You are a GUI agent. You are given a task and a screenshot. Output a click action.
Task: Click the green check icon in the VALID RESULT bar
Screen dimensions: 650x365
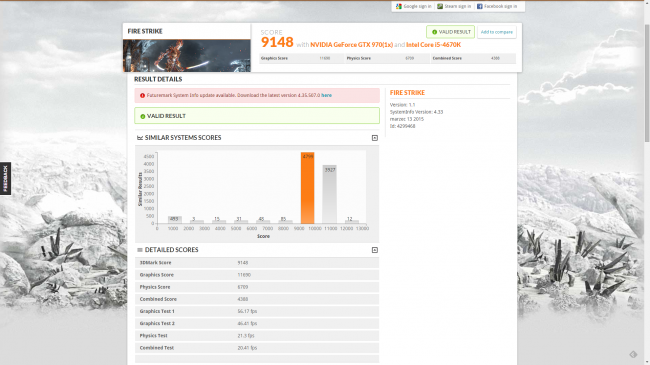pyautogui.click(x=143, y=116)
